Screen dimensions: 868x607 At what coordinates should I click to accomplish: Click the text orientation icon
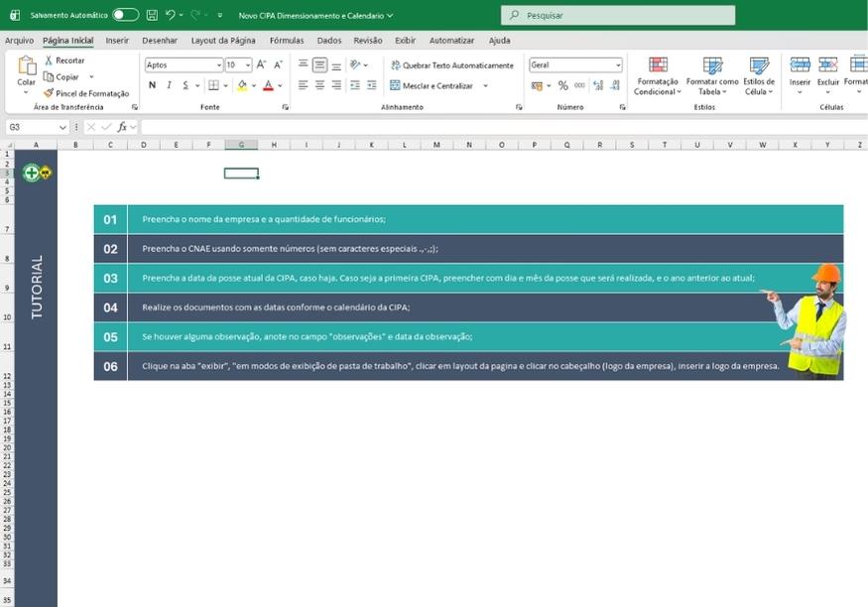point(355,64)
